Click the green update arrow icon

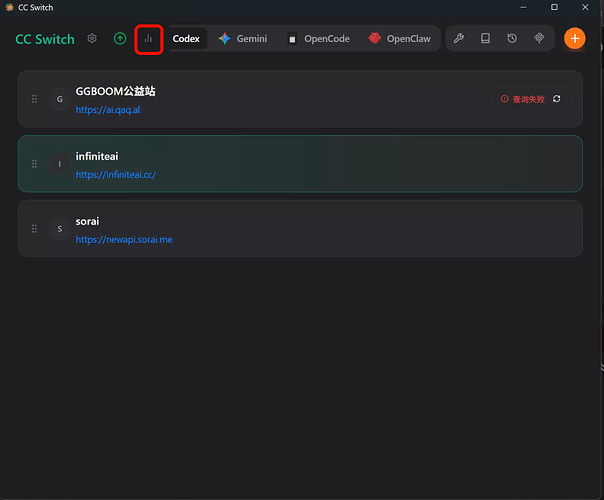(120, 39)
